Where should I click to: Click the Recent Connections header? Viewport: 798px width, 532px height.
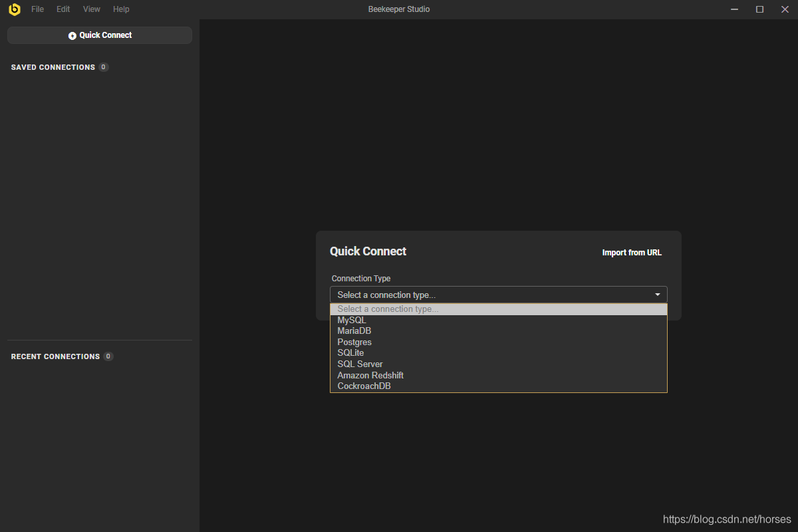pos(55,356)
